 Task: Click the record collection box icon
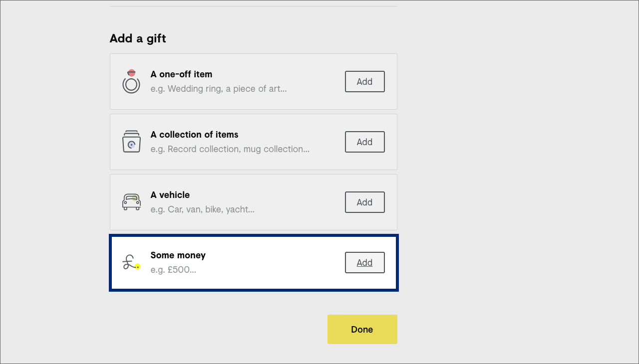point(131,142)
